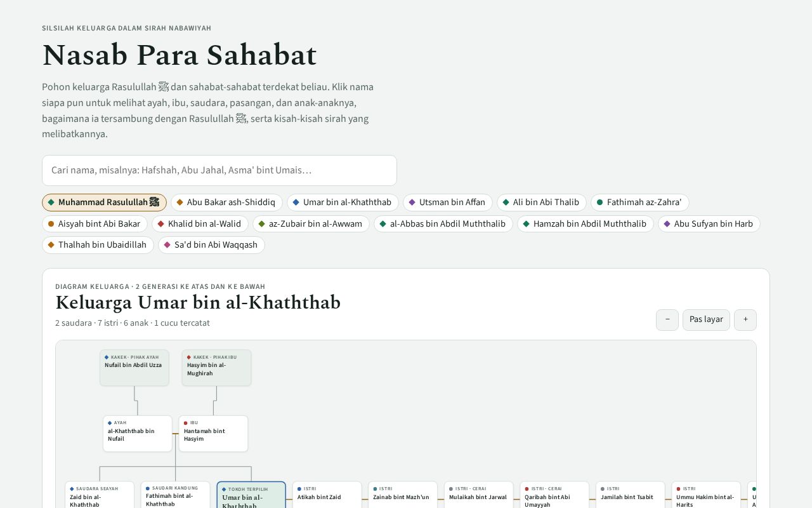Viewport: 812px width, 508px height.
Task: Select al-Abbas bin Abdil Muththalib chip
Action: (443, 224)
